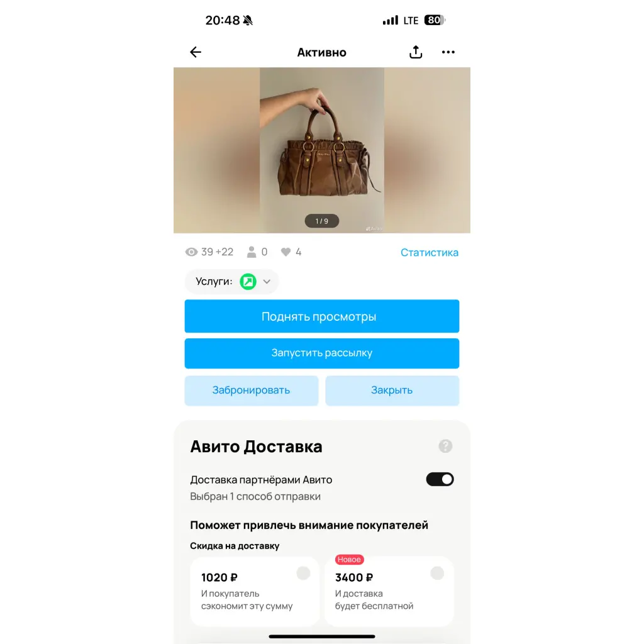The height and width of the screenshot is (644, 644).
Task: Click Запустить рассылку button
Action: [322, 353]
